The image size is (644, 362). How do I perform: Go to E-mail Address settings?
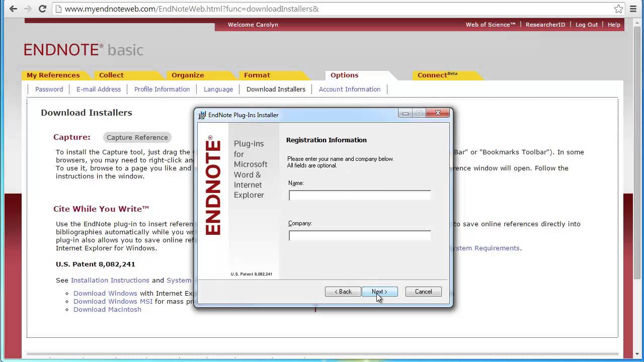click(99, 89)
